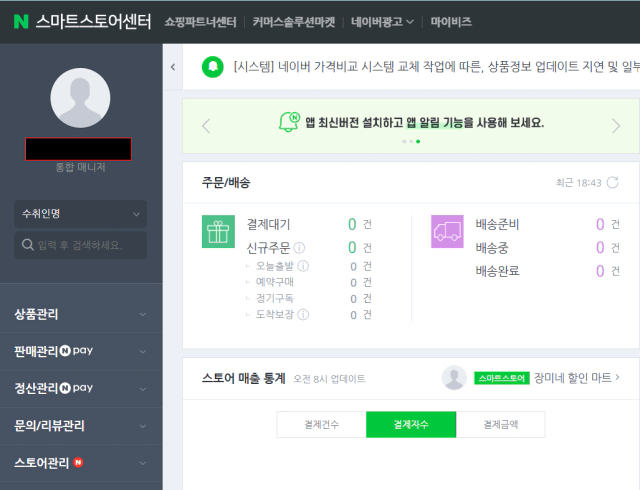640x490 pixels.
Task: Expand the 상품관리 menu
Action: (81, 314)
